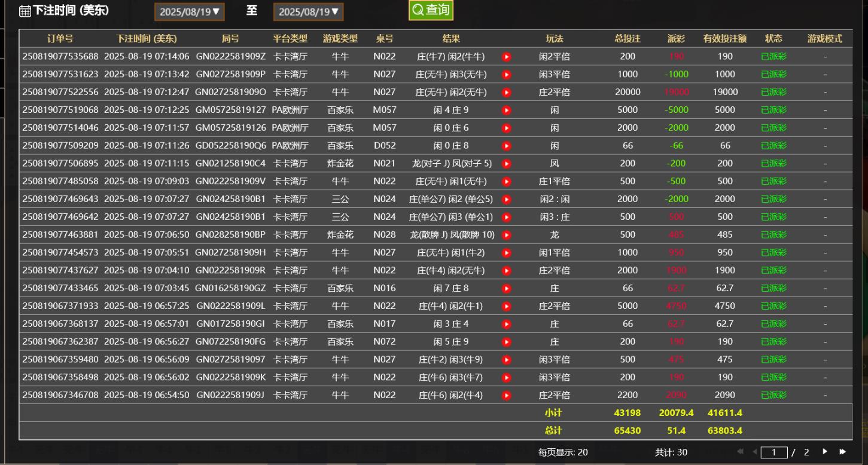868x465 pixels.
Task: Jump to the last page arrow
Action: 843,452
